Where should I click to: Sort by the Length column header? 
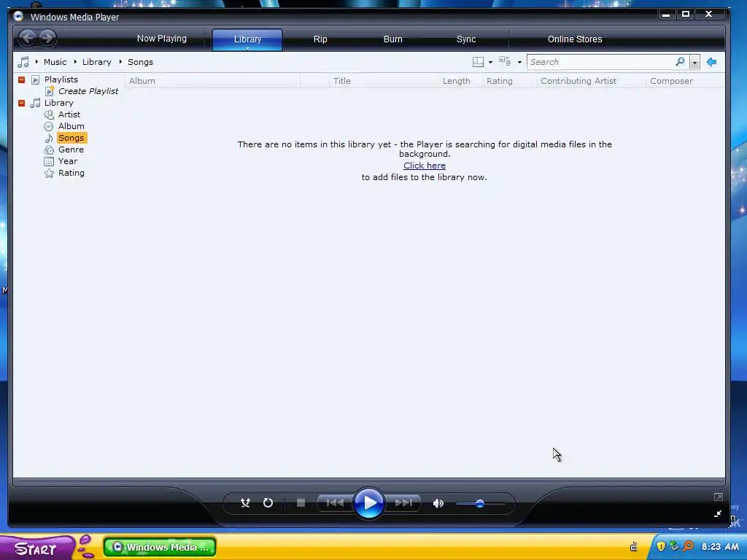tap(460, 81)
